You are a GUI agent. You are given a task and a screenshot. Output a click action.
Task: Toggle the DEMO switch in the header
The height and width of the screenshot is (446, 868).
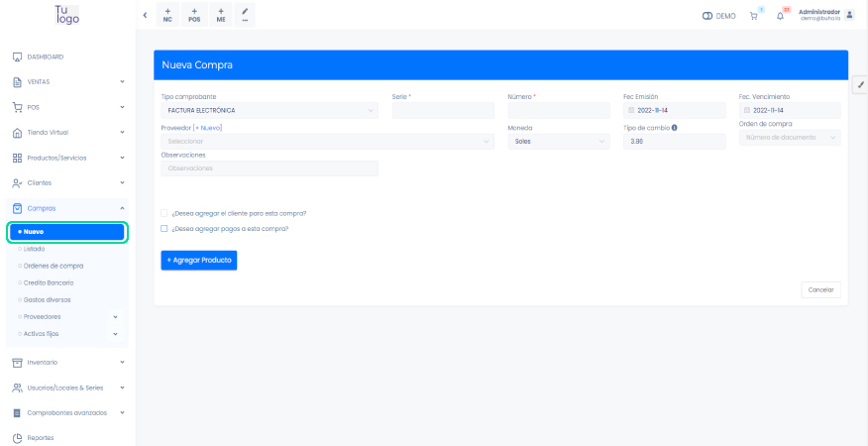tap(707, 16)
